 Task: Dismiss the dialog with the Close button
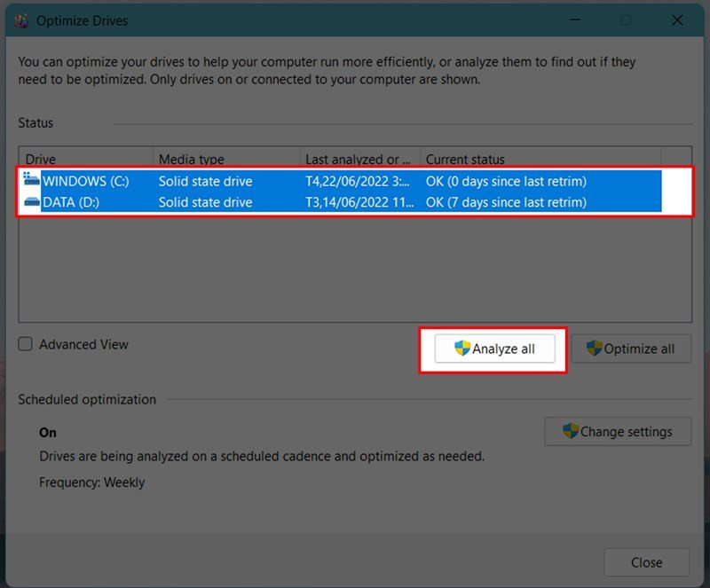click(647, 562)
